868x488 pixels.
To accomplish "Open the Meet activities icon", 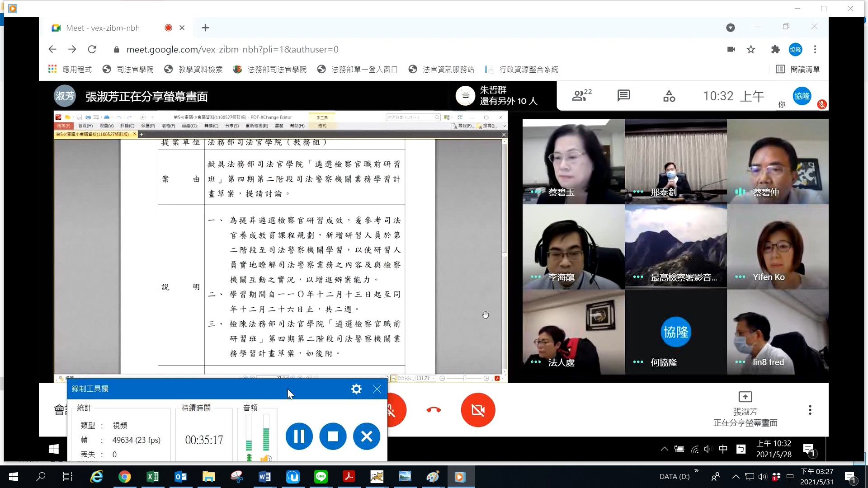I will [669, 96].
